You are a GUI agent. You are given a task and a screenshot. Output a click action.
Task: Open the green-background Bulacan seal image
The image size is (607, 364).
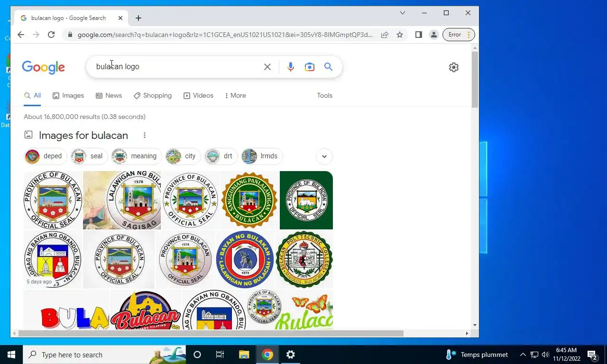tap(306, 200)
